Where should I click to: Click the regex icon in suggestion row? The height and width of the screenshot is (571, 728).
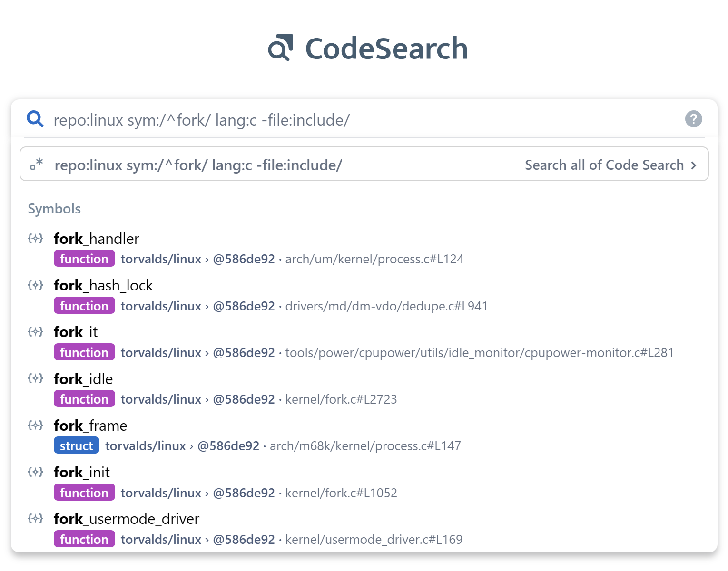tap(36, 165)
